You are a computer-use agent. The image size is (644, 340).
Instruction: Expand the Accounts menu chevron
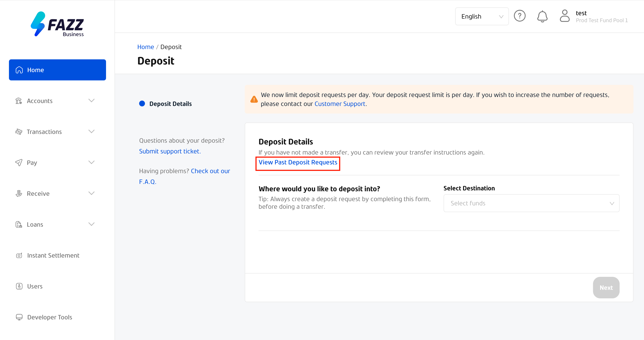click(x=91, y=101)
